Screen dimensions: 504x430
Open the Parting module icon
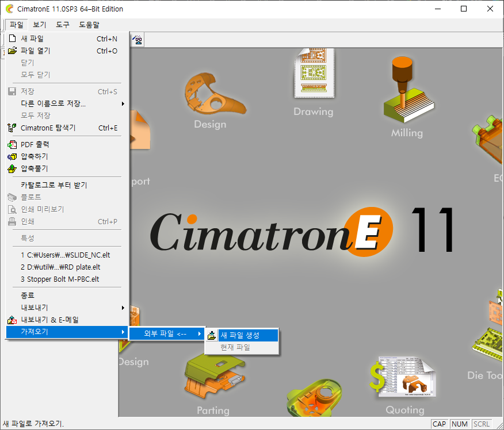pyautogui.click(x=215, y=375)
